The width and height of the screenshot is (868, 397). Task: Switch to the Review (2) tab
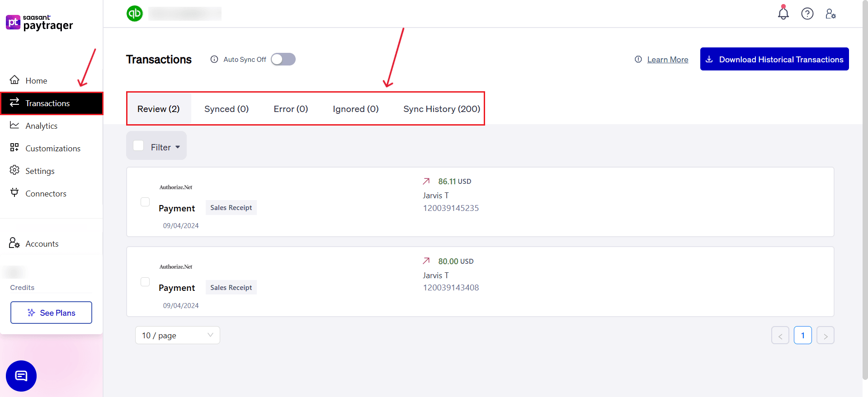pos(159,109)
